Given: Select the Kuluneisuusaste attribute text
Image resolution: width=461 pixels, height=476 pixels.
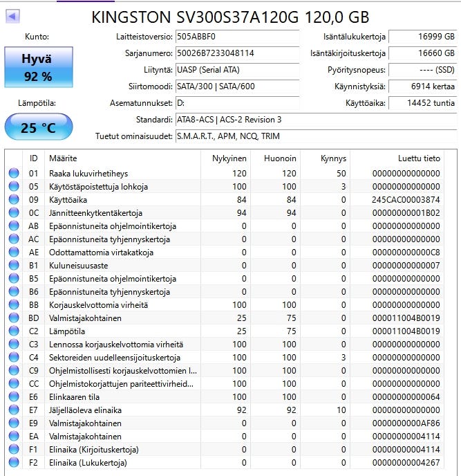Looking at the screenshot, I should coord(79,266).
